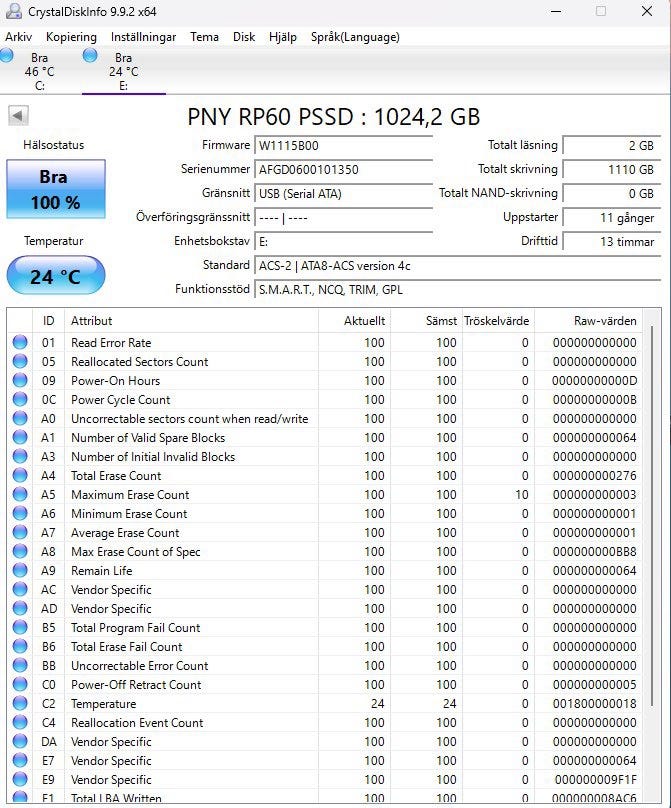The width and height of the screenshot is (671, 808).
Task: Click the Gränssnitt field USB (Serial ATA)
Action: tap(343, 194)
